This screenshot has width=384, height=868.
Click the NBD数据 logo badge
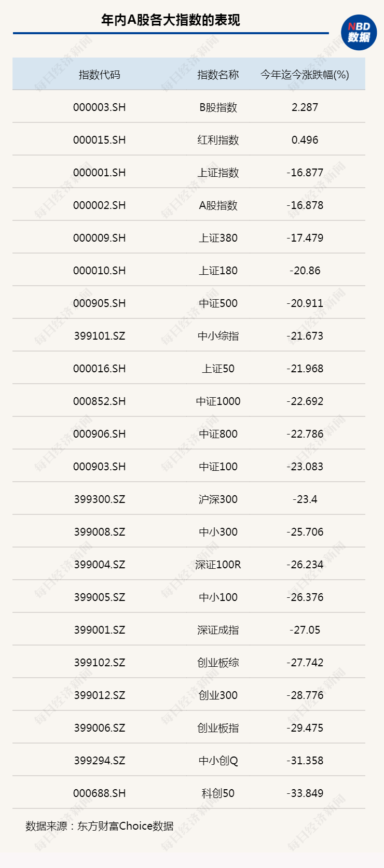pos(359,32)
